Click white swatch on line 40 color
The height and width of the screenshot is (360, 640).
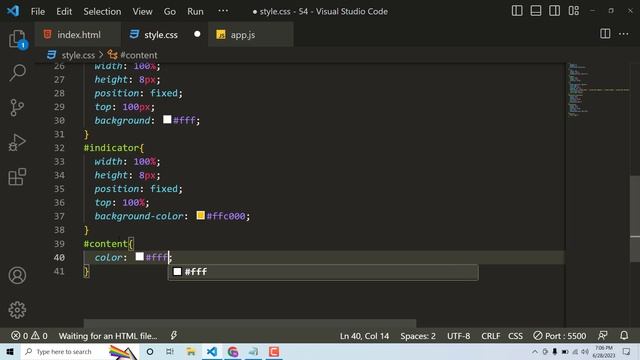click(140, 256)
